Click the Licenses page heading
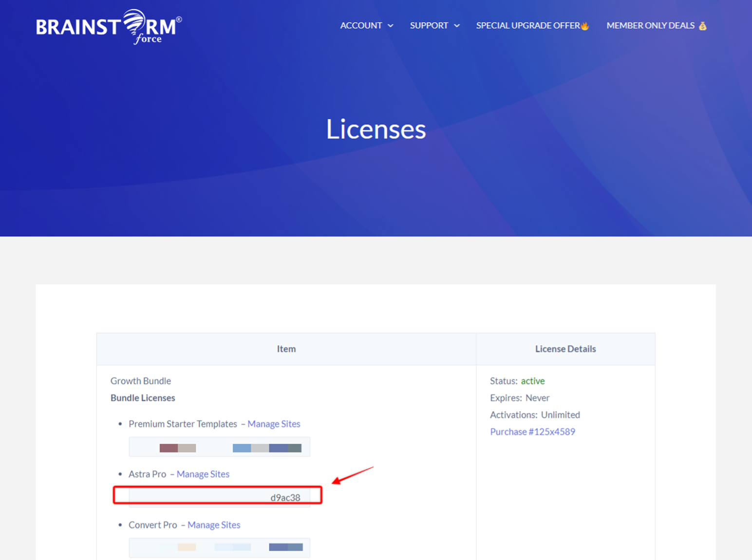 tap(376, 129)
